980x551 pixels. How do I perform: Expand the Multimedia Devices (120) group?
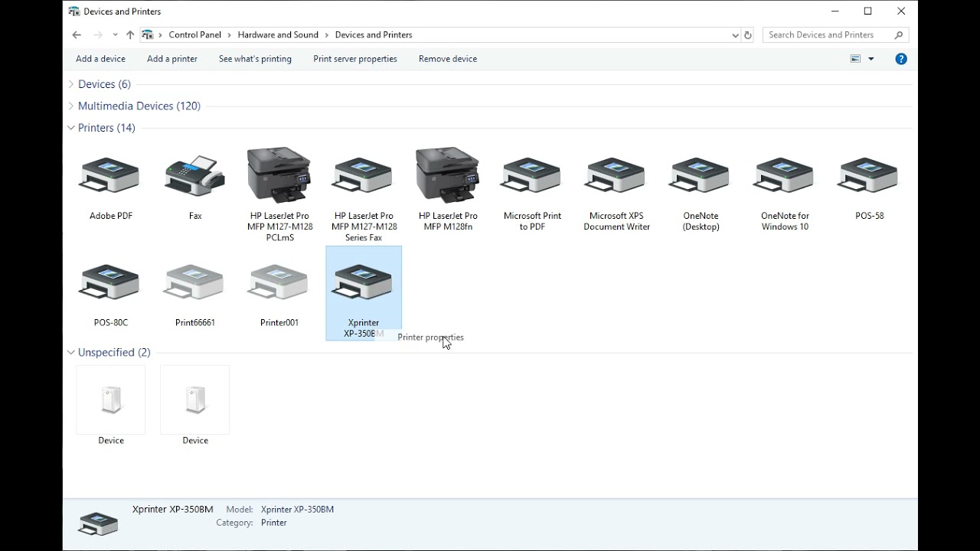(x=71, y=106)
